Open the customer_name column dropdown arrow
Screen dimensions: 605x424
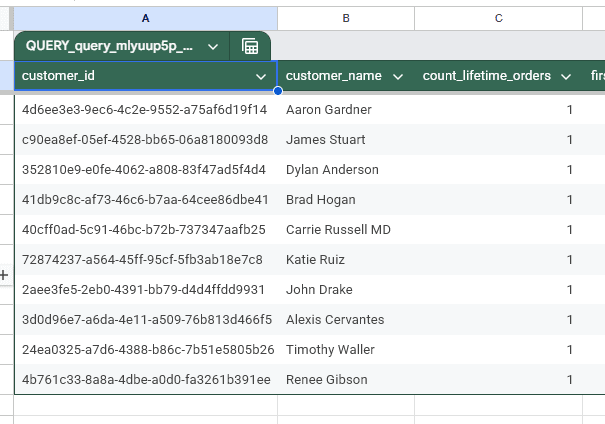[x=398, y=76]
